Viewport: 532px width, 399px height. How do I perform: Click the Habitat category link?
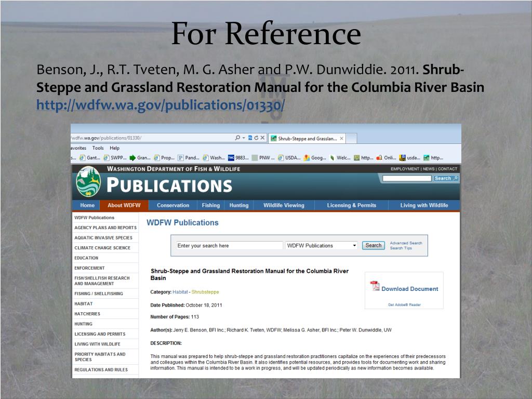click(x=180, y=292)
